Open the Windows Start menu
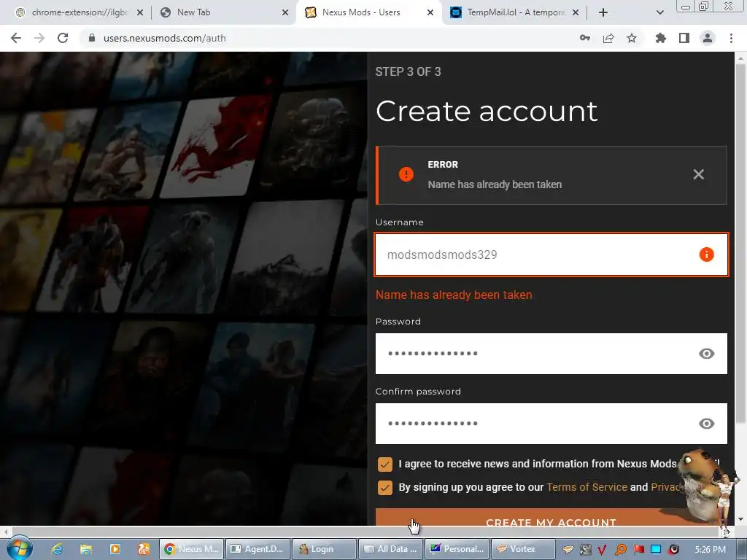 coord(19,548)
